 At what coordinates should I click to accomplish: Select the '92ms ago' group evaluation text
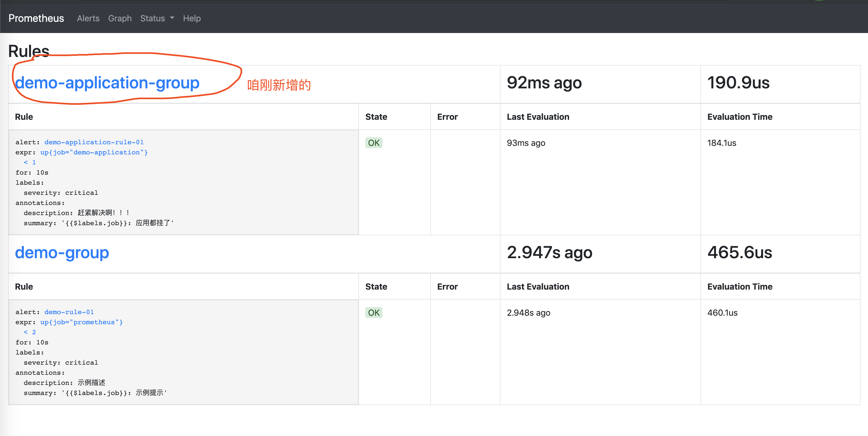(x=544, y=83)
